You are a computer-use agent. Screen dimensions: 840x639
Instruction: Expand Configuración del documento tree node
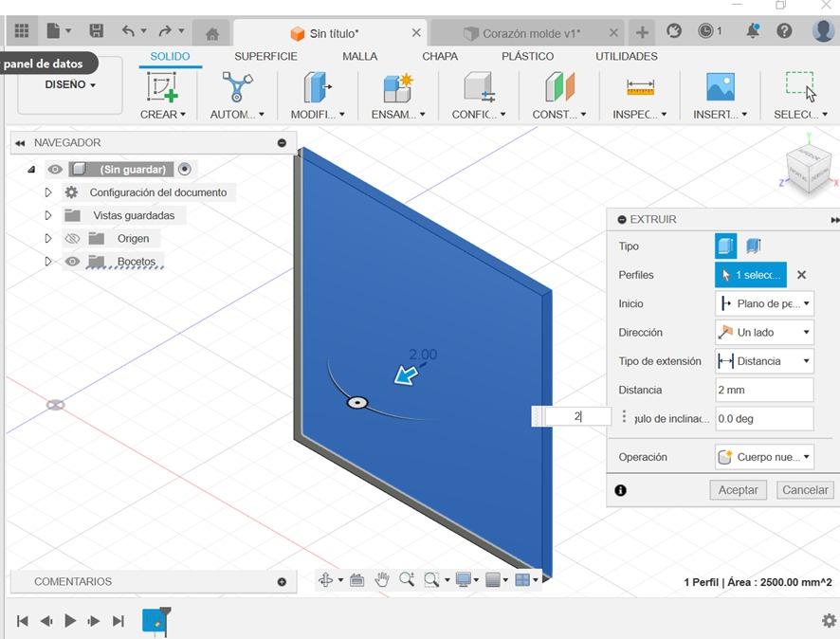click(48, 192)
